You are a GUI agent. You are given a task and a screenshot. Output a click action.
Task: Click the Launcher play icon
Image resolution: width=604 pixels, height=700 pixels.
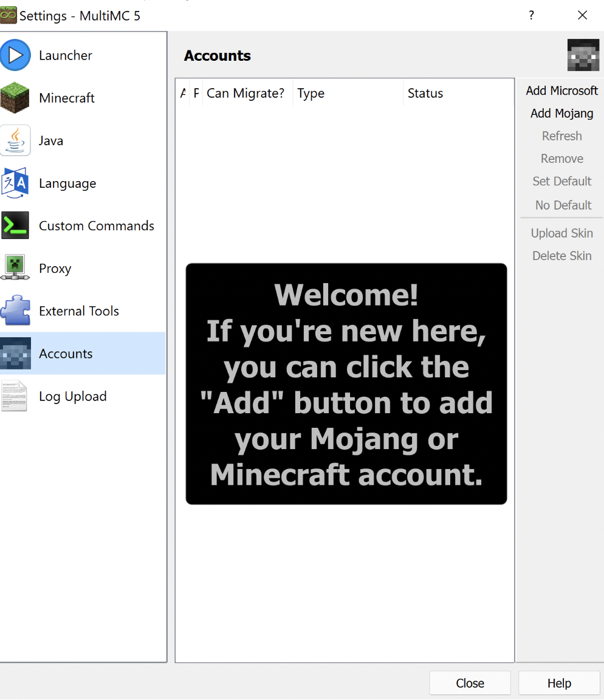(x=16, y=55)
